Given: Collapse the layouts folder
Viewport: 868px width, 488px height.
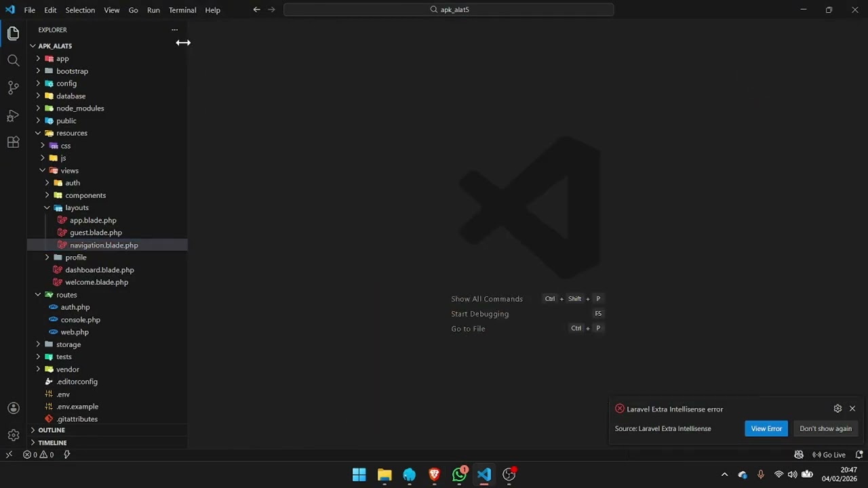Looking at the screenshot, I should point(107,207).
